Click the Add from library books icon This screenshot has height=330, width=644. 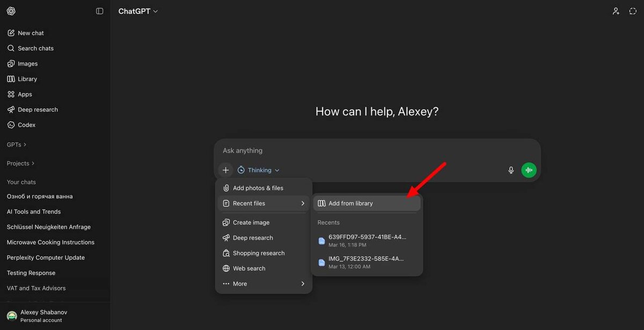[321, 203]
